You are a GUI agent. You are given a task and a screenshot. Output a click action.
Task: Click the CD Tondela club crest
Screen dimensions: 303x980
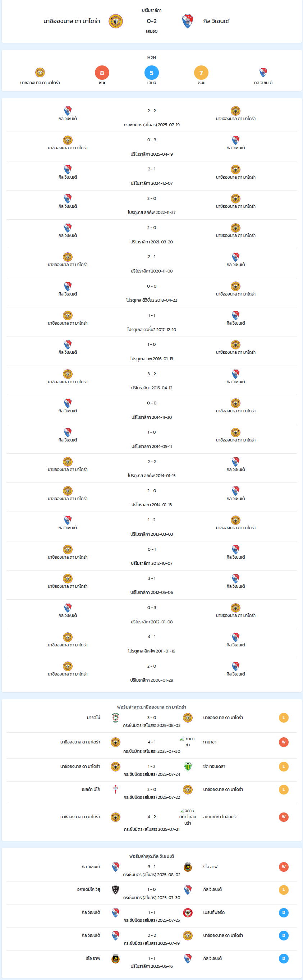187,766
